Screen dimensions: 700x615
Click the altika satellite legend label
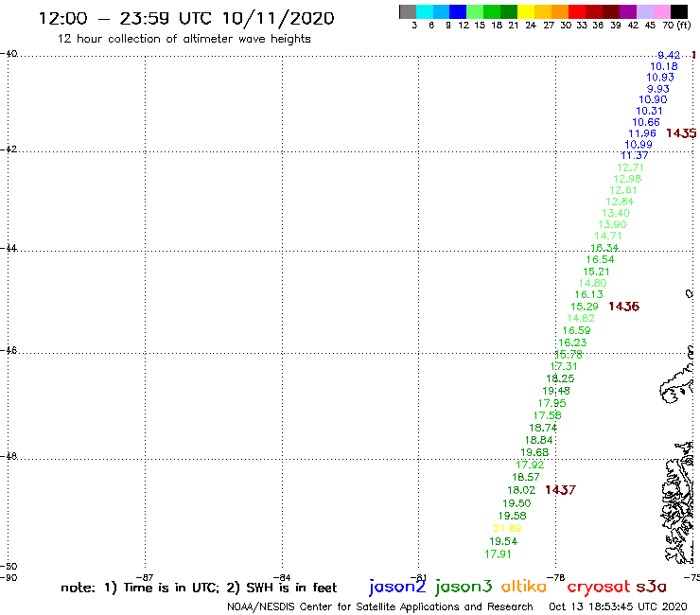pyautogui.click(x=524, y=587)
